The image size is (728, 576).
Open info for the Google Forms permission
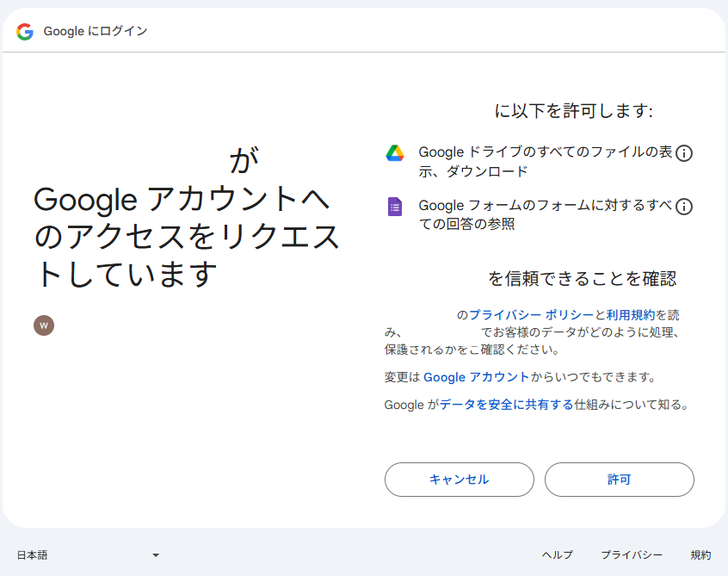[684, 207]
